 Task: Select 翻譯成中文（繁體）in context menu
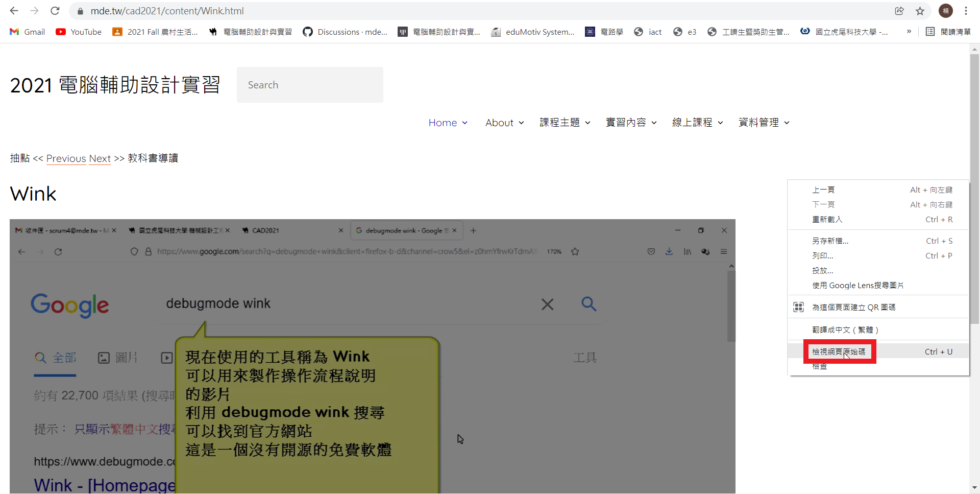point(878,330)
